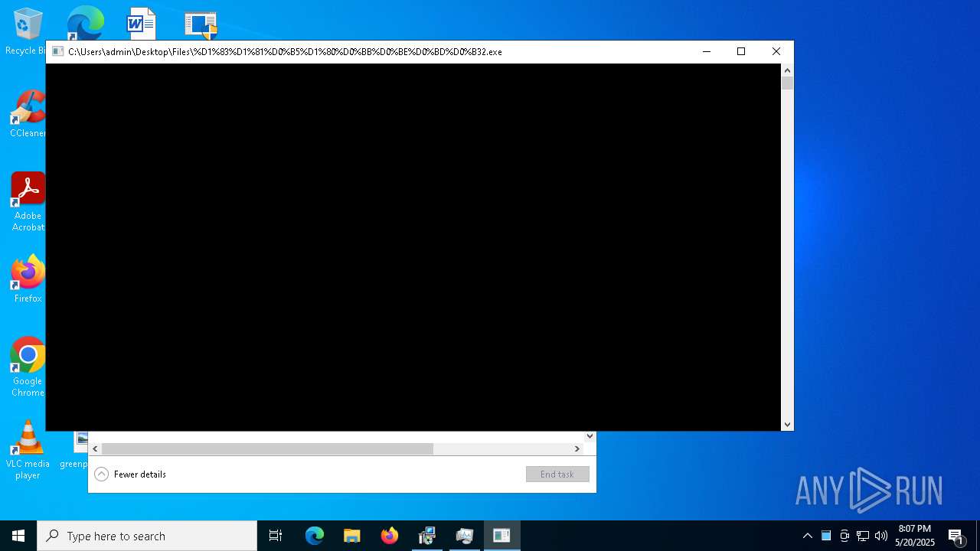This screenshot has width=980, height=551.
Task: Click the blue square tray icon
Action: 826,536
